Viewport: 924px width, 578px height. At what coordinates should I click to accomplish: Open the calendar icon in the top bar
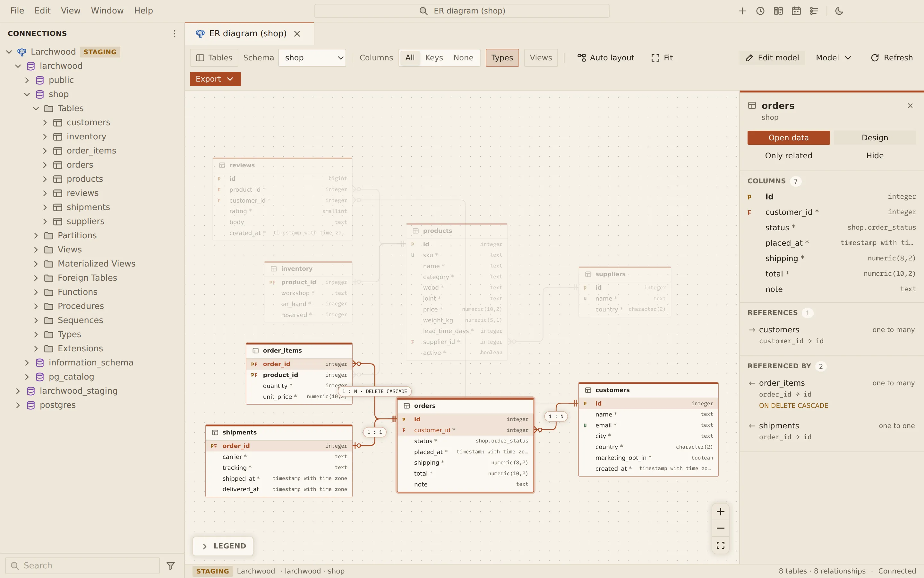(796, 11)
